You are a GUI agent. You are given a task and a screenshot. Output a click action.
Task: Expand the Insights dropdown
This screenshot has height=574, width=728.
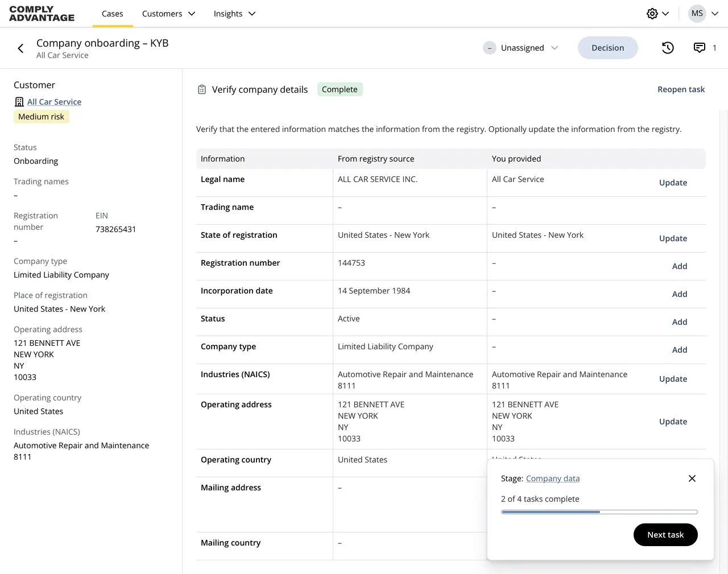[x=234, y=13]
